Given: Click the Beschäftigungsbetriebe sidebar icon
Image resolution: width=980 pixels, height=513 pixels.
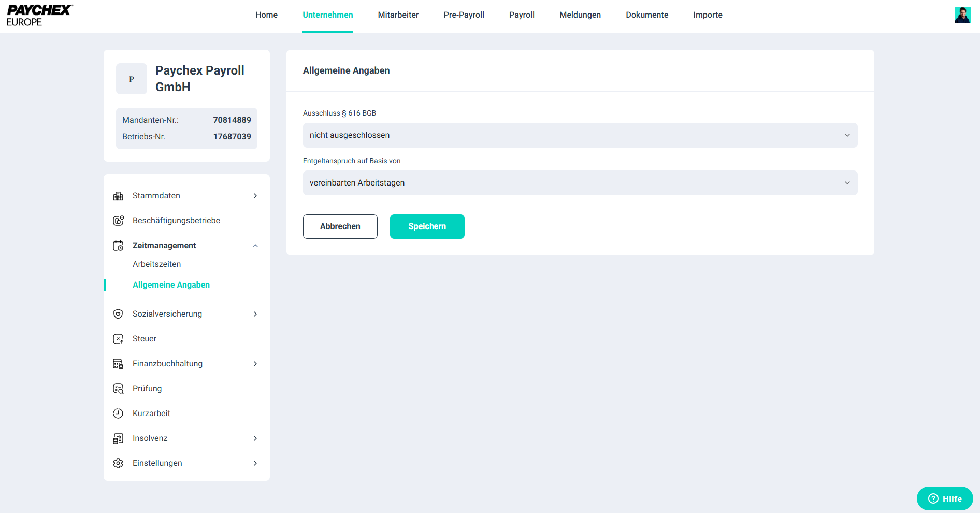Looking at the screenshot, I should point(118,221).
